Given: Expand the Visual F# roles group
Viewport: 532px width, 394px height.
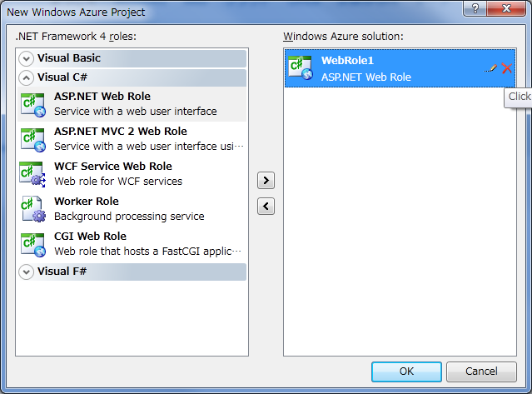Looking at the screenshot, I should [x=27, y=272].
